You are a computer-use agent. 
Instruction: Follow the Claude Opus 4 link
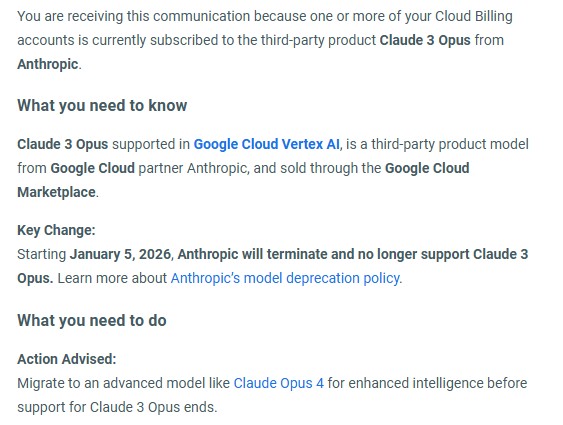click(x=279, y=383)
